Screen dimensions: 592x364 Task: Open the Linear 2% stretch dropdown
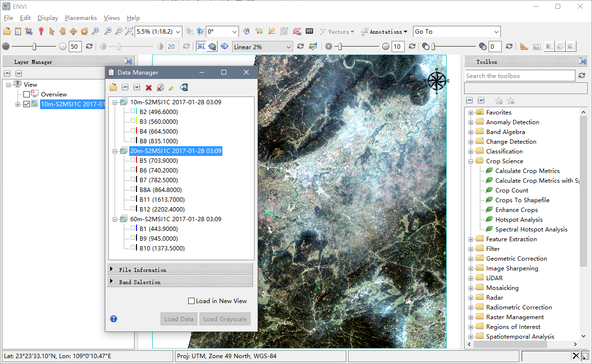click(x=289, y=47)
